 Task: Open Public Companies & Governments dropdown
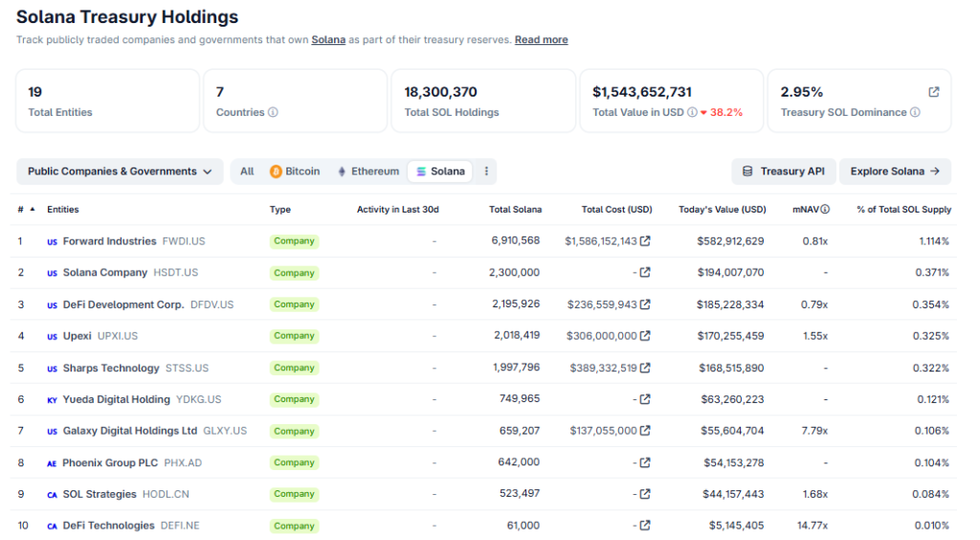[120, 171]
